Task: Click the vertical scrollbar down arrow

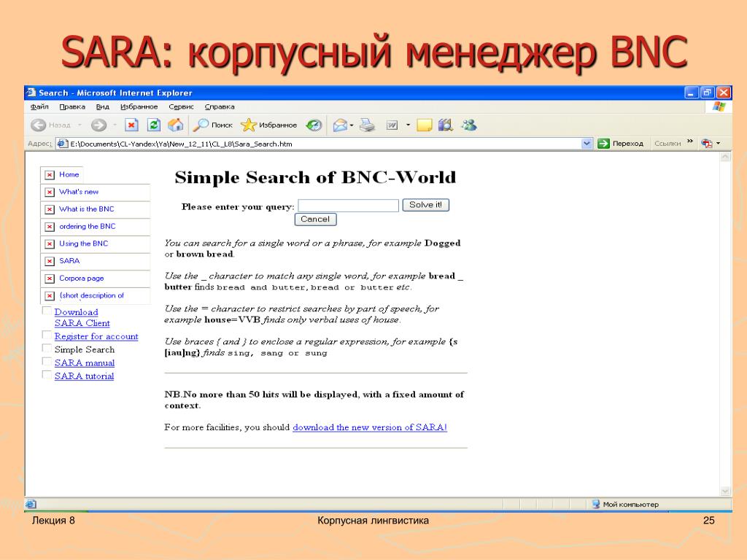Action: [726, 491]
